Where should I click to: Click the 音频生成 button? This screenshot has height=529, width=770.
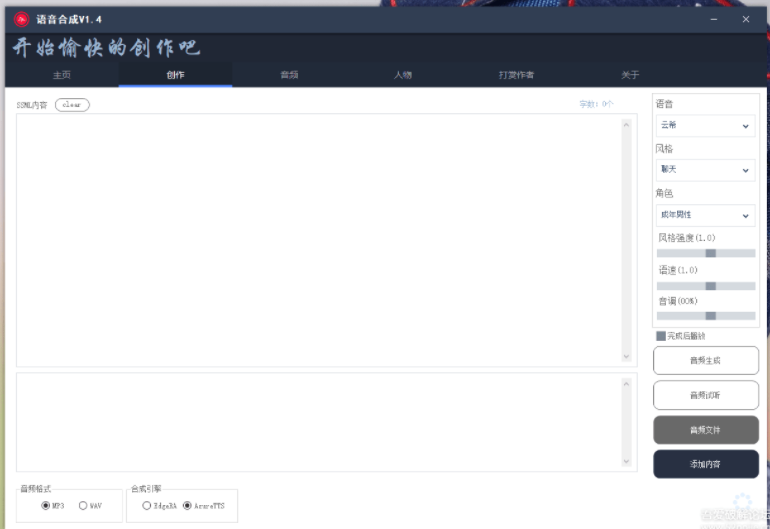tap(706, 361)
